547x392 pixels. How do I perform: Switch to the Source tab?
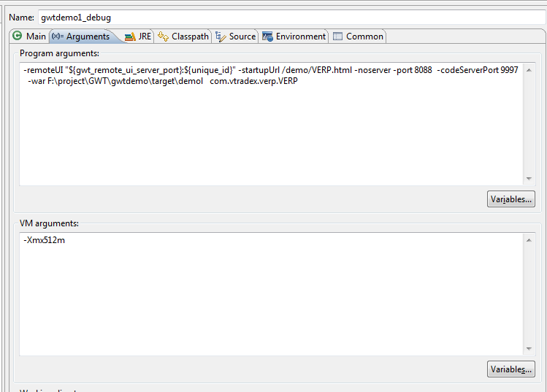(x=235, y=36)
